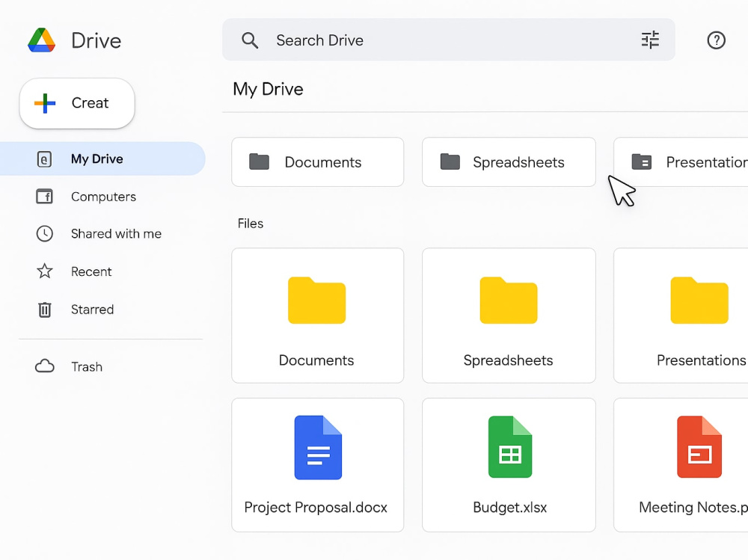This screenshot has height=560, width=748.
Task: Click Documents label in quick access chip
Action: point(323,162)
